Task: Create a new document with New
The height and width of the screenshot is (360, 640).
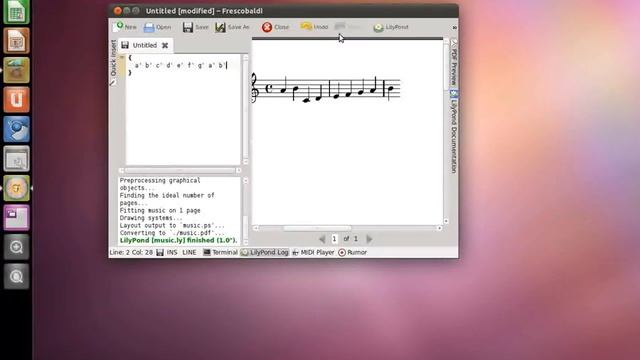Action: tap(125, 27)
